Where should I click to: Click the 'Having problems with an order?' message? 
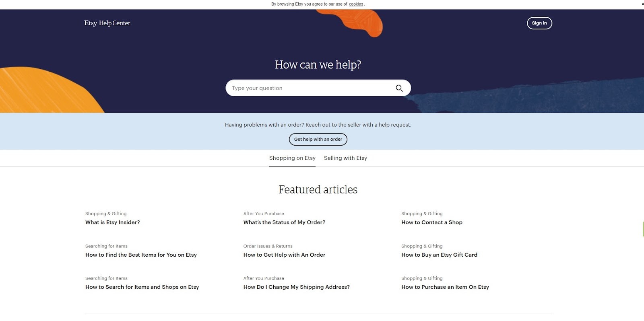(318, 125)
